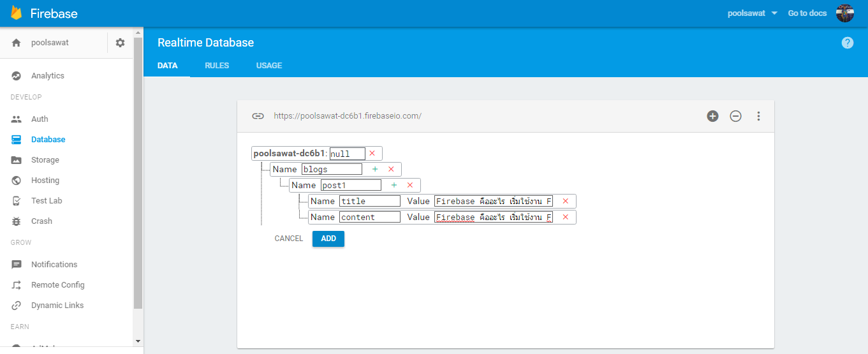Image resolution: width=868 pixels, height=354 pixels.
Task: Click the poolsawat project name in sidebar
Action: tap(50, 43)
